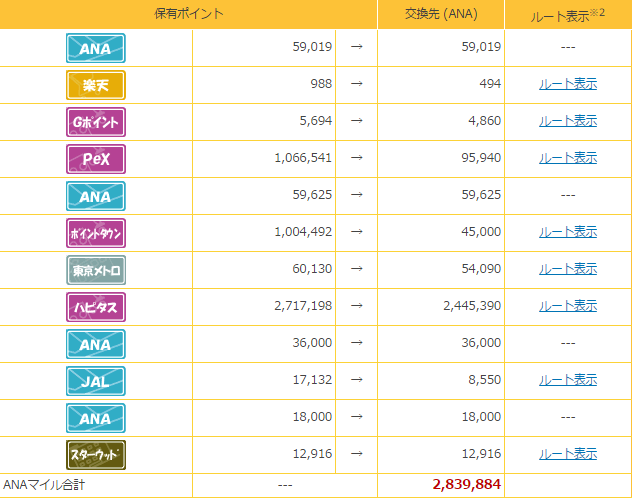Click the exchanged value 8,550
The width and height of the screenshot is (632, 498).
[x=484, y=380]
